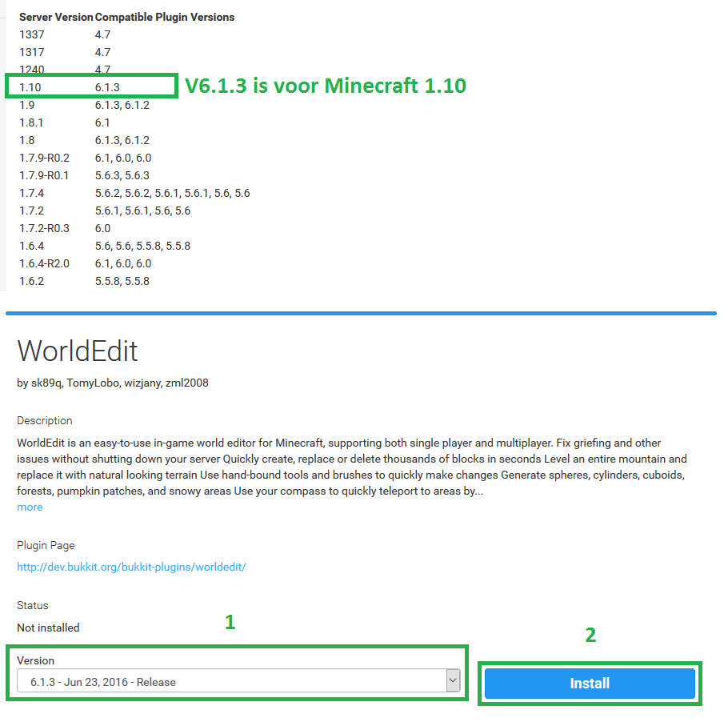Click the 'Server Version' column header

pos(56,17)
